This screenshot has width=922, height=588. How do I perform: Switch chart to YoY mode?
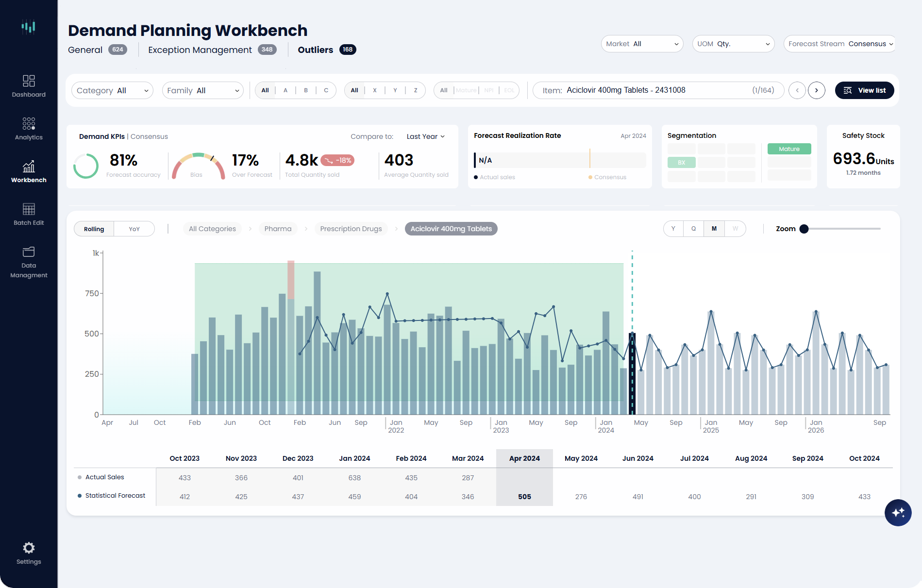coord(134,229)
